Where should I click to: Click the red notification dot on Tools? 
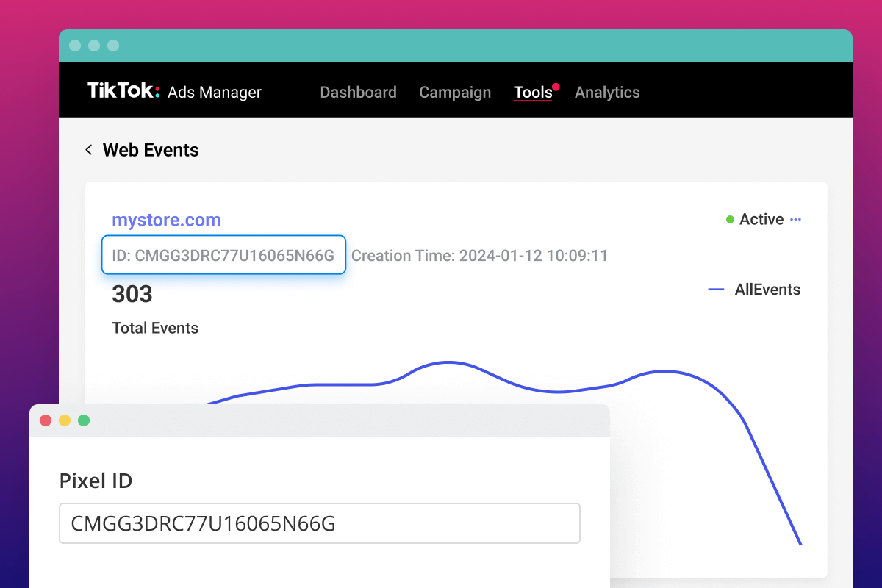point(556,87)
